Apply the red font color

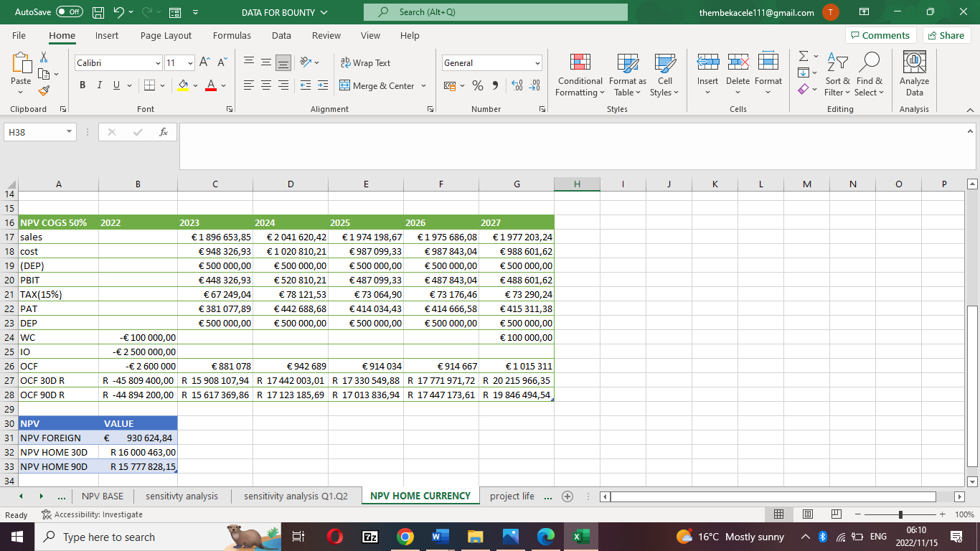[x=211, y=85]
